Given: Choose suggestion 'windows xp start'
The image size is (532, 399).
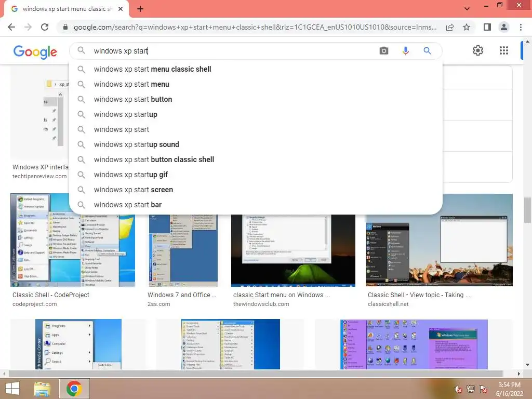Looking at the screenshot, I should tap(256, 129).
